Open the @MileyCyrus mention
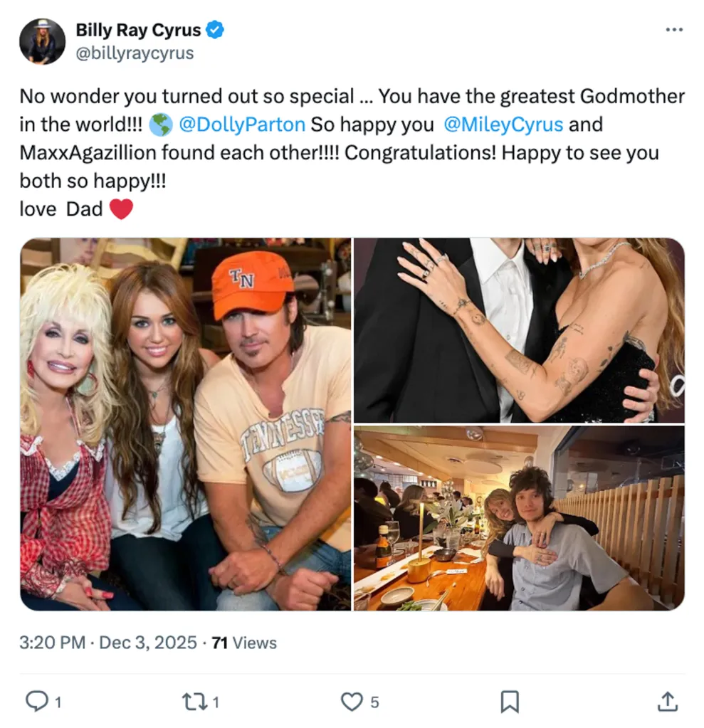The width and height of the screenshot is (704, 728). click(x=504, y=125)
